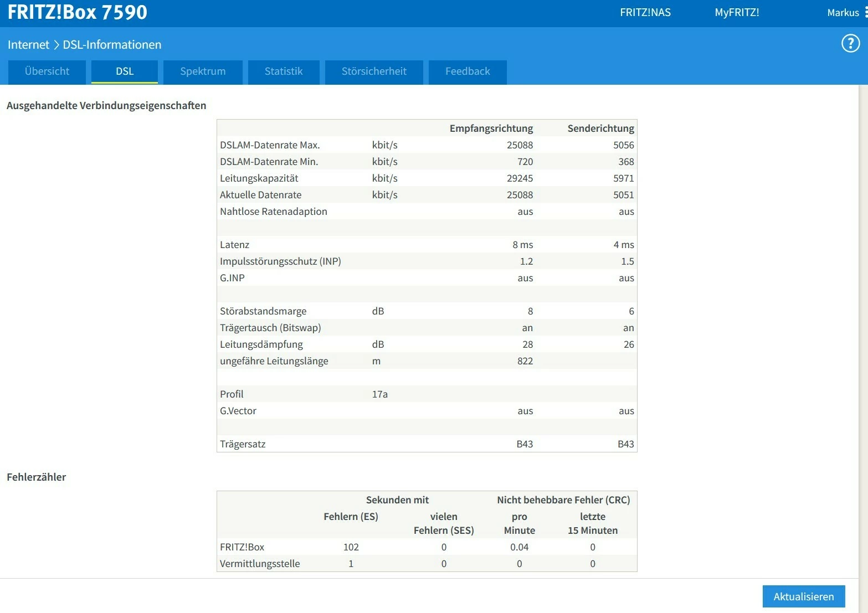868x613 pixels.
Task: Click the FRITZ!Box 7590 logo title
Action: click(x=78, y=12)
